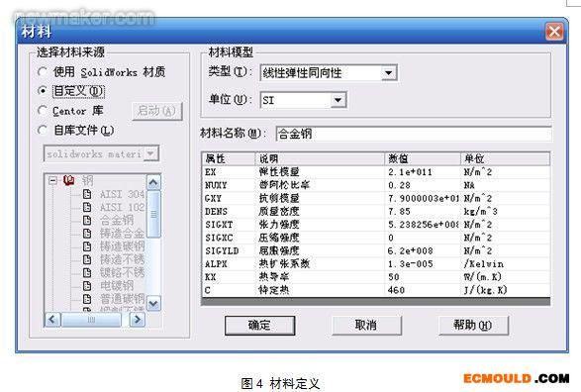Open the 类型(T) material model dropdown
This screenshot has height=392, width=581.
click(x=388, y=72)
